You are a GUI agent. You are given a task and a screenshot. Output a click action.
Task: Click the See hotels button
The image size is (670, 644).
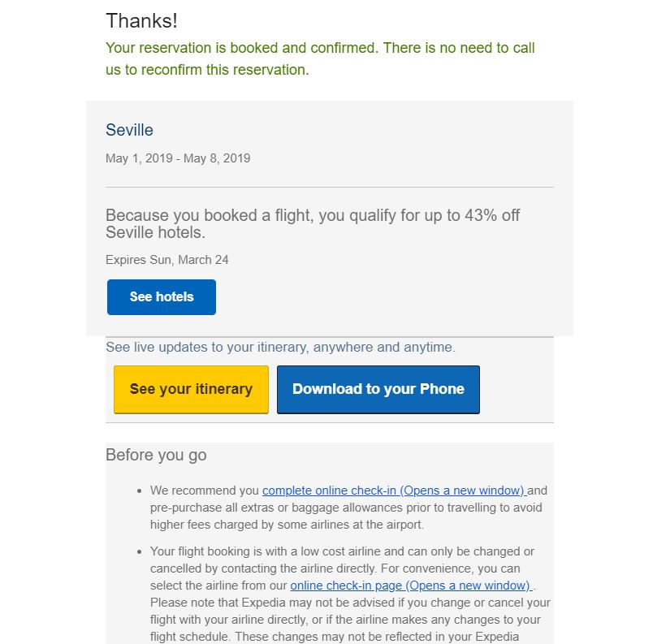point(162,297)
